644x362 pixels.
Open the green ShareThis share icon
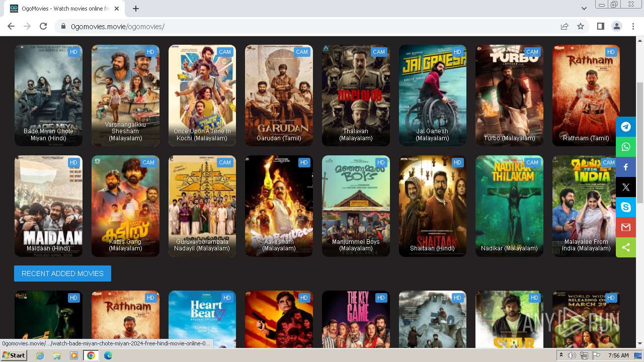coord(626,247)
